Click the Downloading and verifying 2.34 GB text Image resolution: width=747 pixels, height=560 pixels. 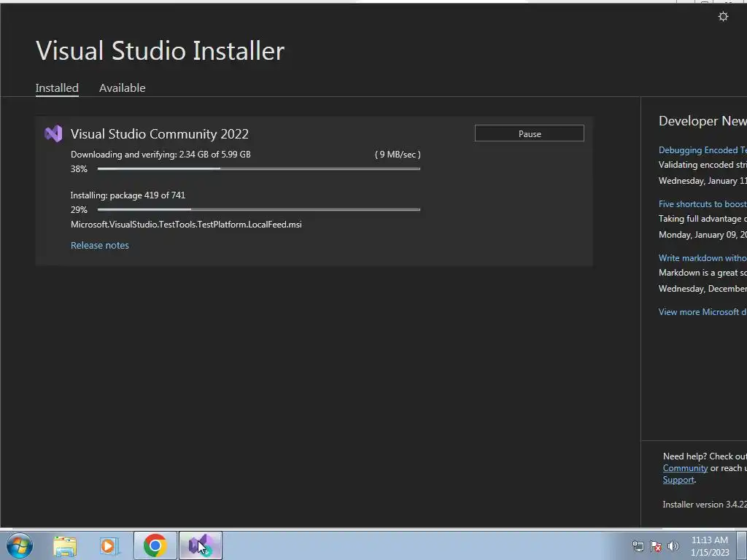(x=160, y=155)
